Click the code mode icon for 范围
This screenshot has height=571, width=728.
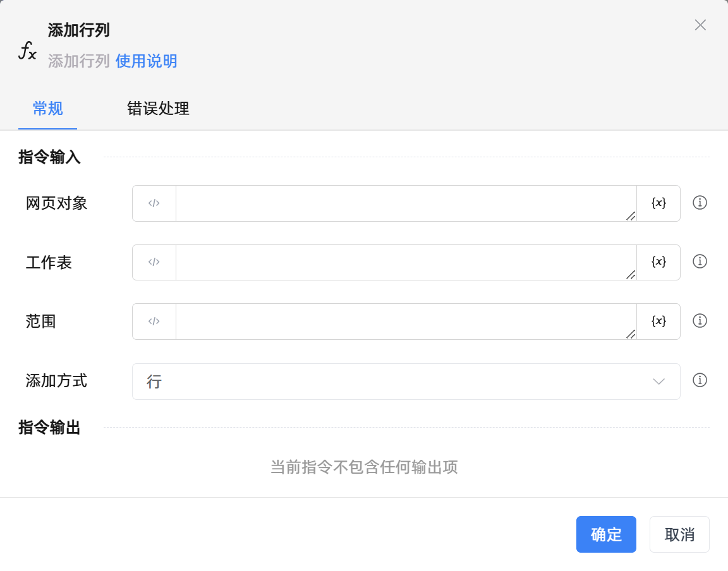point(154,322)
